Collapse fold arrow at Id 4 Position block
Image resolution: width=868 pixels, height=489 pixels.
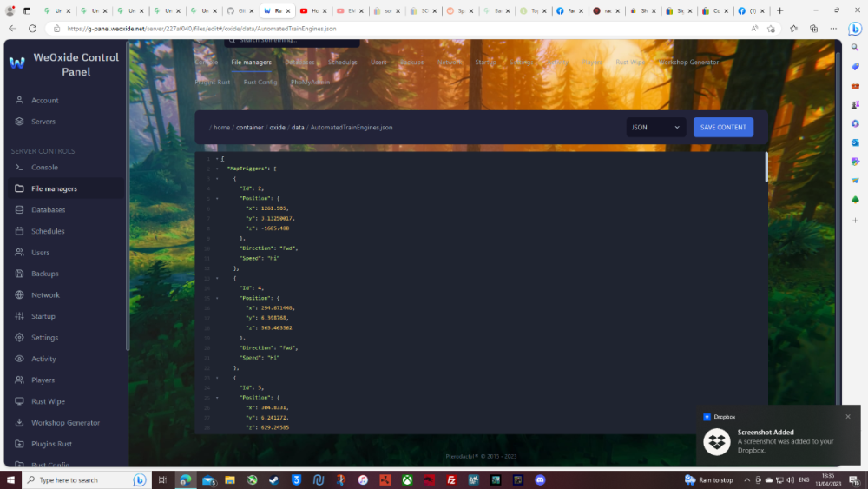217,298
